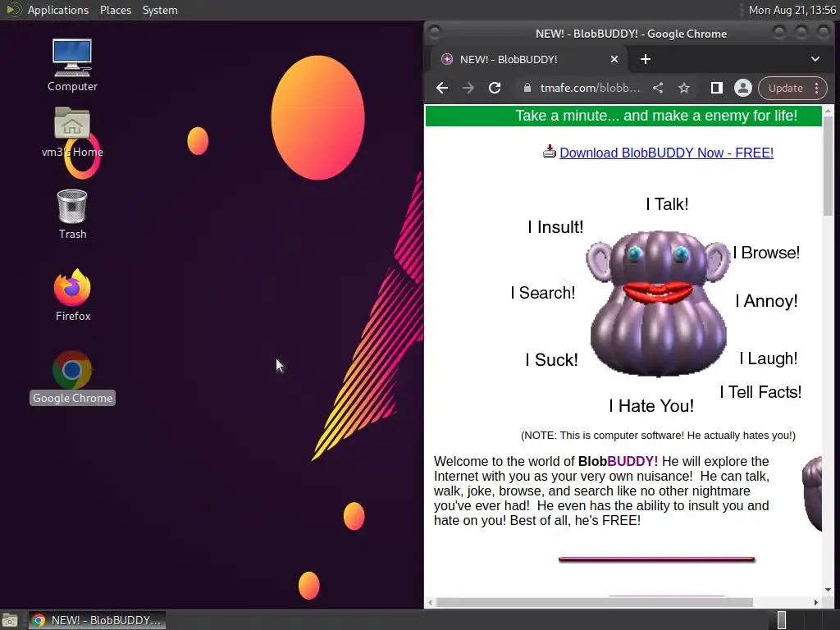Reload the BlobBUDDY page
Viewport: 840px width, 630px height.
click(x=495, y=88)
